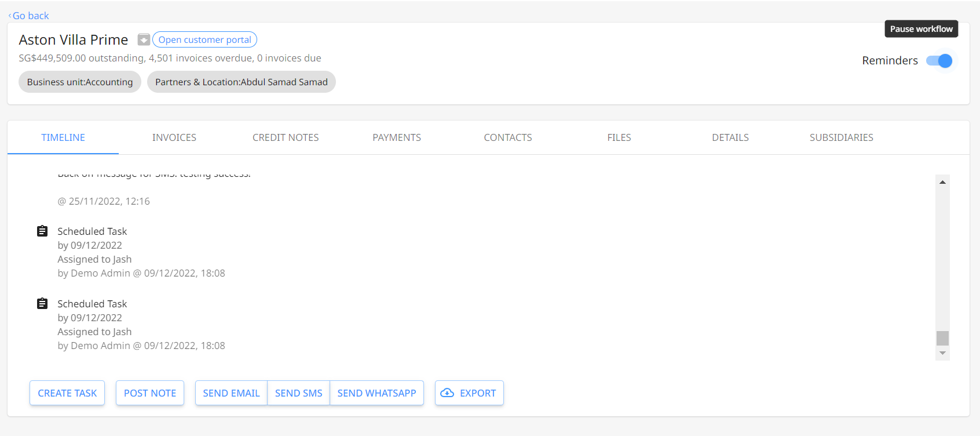Go to the Payments tab
The height and width of the screenshot is (436, 980).
(397, 137)
